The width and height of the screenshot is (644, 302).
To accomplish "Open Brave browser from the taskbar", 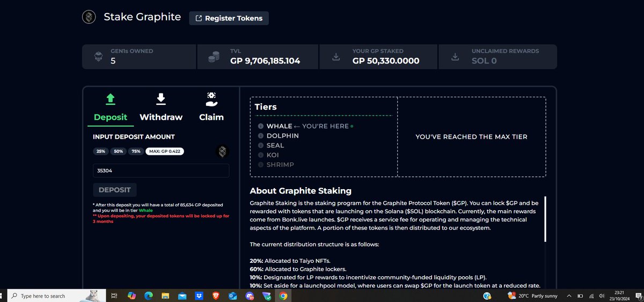I will tap(216, 296).
